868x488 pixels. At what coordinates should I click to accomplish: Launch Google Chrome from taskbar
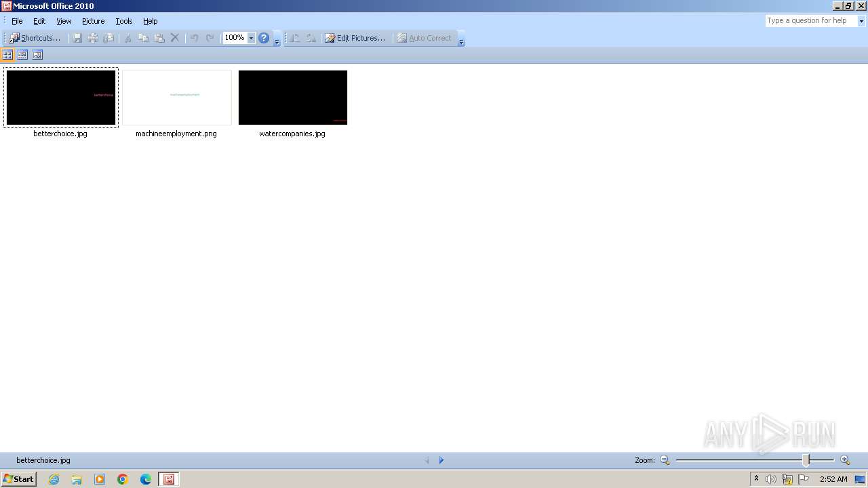pos(123,479)
